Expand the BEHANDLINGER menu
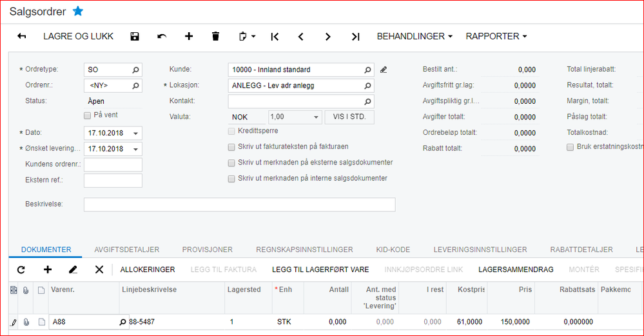Image resolution: width=644 pixels, height=336 pixels. click(415, 37)
